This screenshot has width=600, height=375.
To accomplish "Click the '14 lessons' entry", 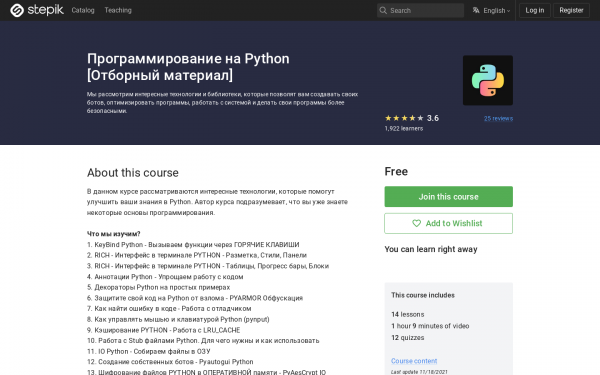I will pos(408,314).
